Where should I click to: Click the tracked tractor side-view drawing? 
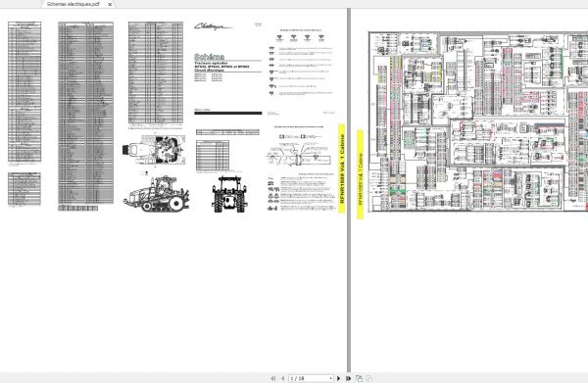click(x=156, y=194)
